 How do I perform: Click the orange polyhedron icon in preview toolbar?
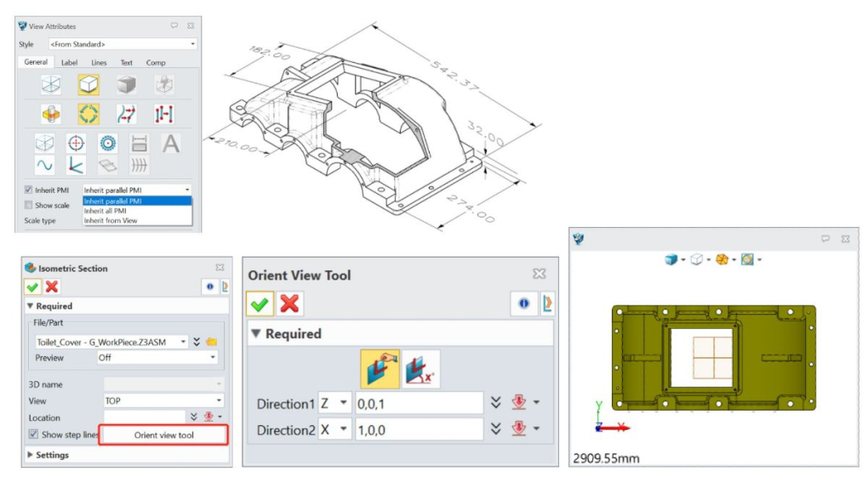click(722, 259)
